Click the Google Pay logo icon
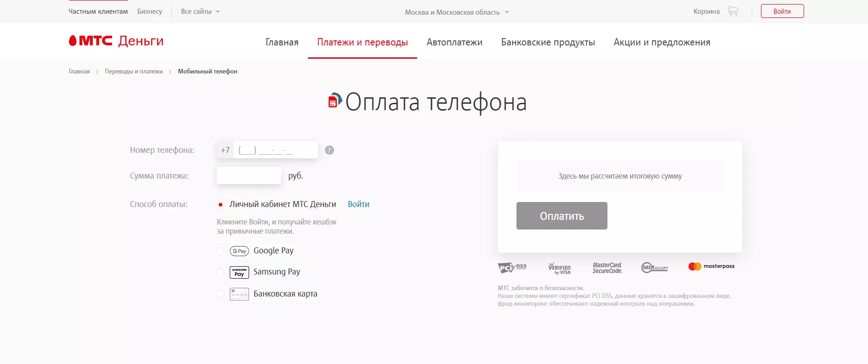 [x=239, y=251]
